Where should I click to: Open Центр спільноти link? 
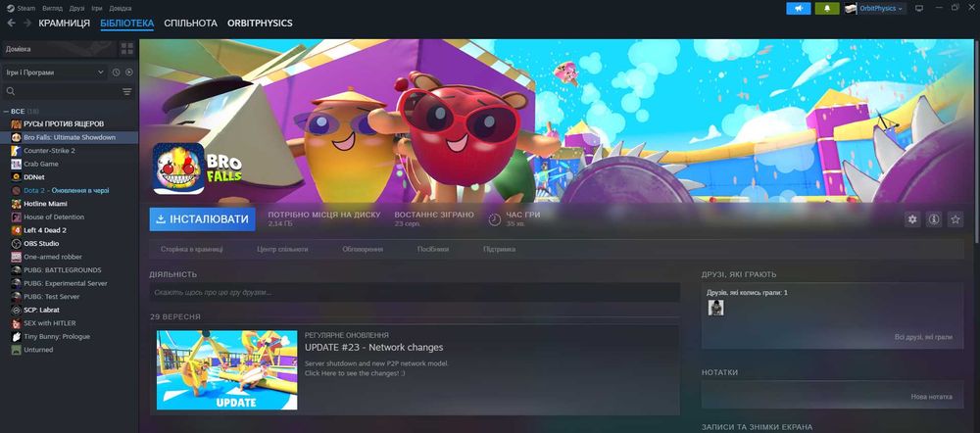[x=282, y=249]
